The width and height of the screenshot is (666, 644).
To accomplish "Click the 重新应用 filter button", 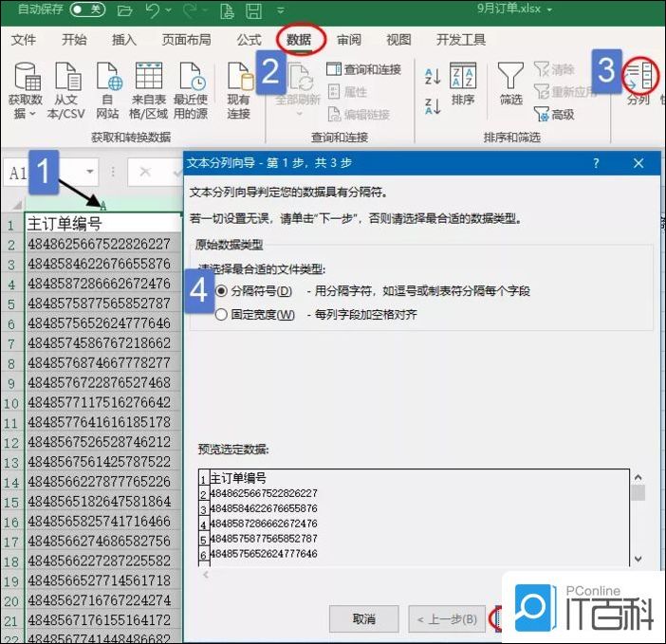I will pyautogui.click(x=564, y=92).
